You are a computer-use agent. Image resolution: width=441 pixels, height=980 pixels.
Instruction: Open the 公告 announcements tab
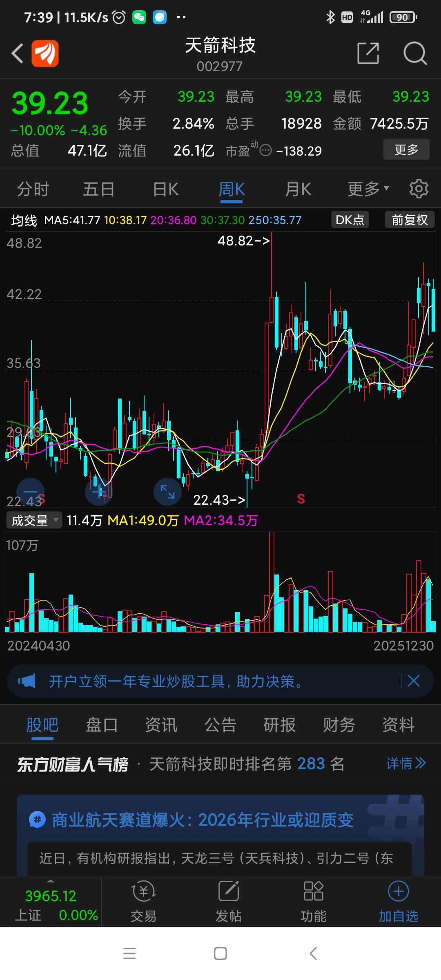pyautogui.click(x=220, y=725)
